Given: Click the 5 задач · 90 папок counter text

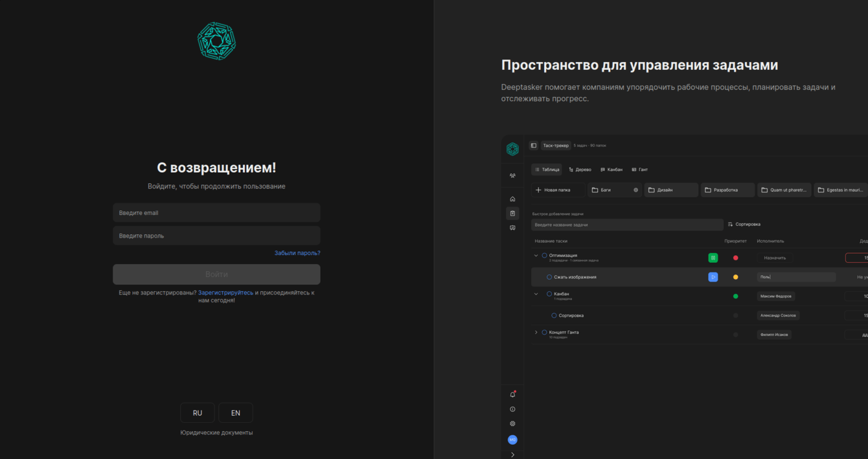Looking at the screenshot, I should tap(589, 146).
